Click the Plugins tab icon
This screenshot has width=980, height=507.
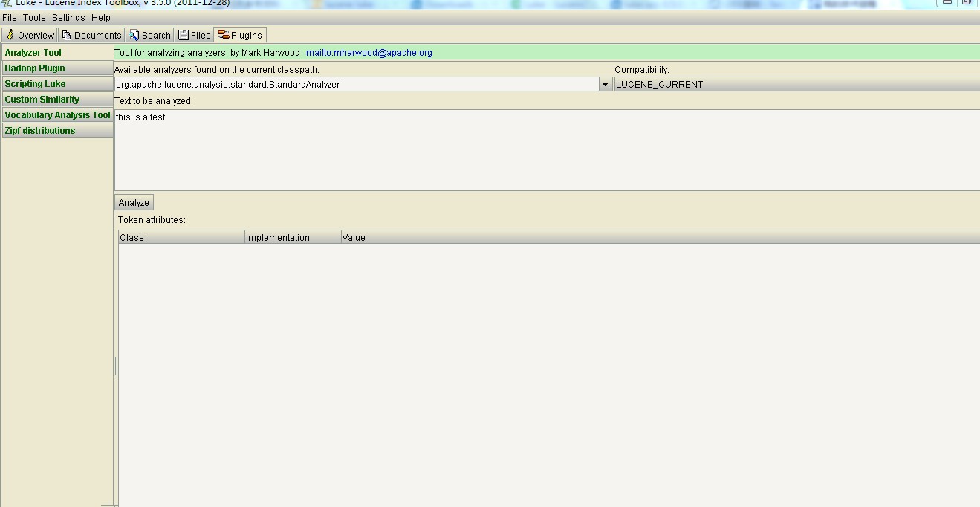coord(224,35)
